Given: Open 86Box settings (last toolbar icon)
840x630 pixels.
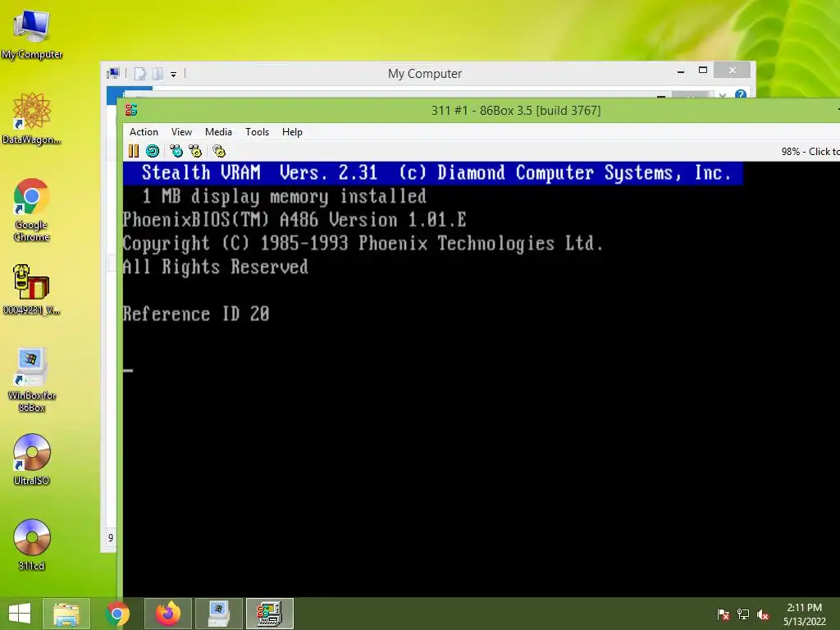Looking at the screenshot, I should coord(219,151).
